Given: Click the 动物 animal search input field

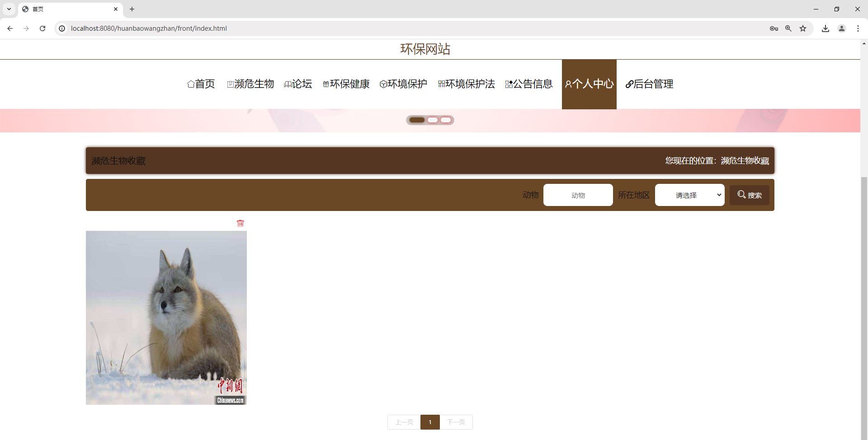Looking at the screenshot, I should pyautogui.click(x=578, y=195).
